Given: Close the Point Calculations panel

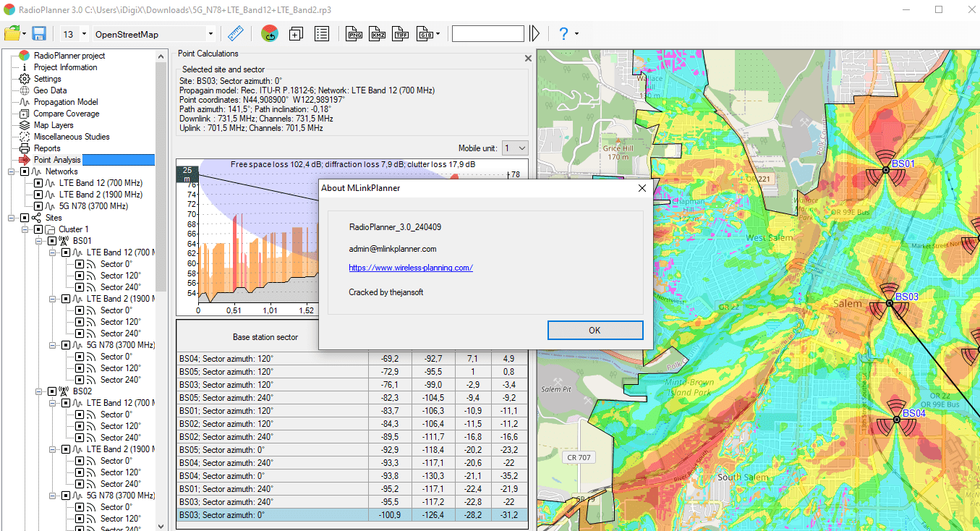Looking at the screenshot, I should [528, 59].
